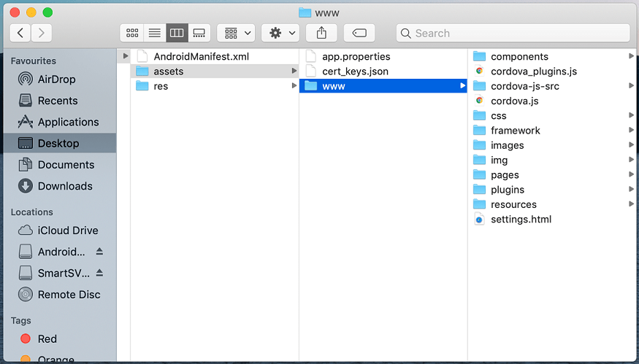The width and height of the screenshot is (639, 364).
Task: Open the cordova-js-src folder
Action: click(x=554, y=86)
